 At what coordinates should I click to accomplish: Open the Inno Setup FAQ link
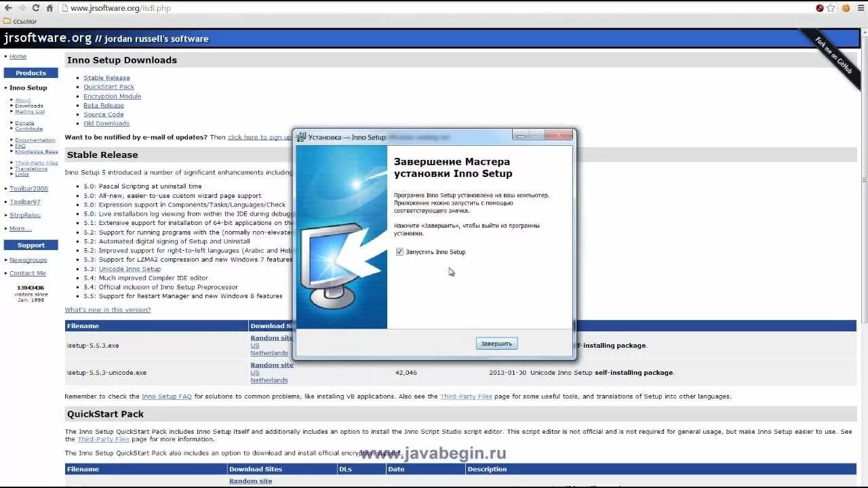coord(167,396)
